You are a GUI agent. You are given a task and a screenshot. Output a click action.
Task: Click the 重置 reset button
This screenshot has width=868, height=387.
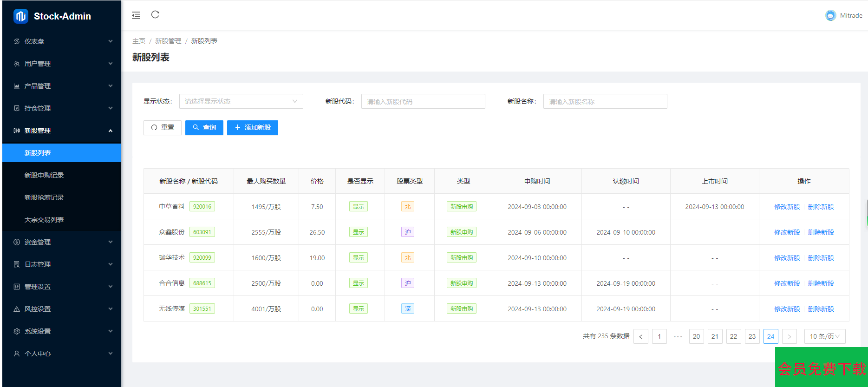(163, 127)
